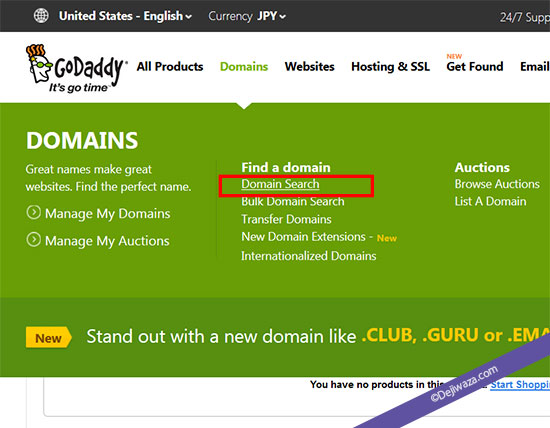Click the GoDaddy logo
The height and width of the screenshot is (428, 550).
click(76, 69)
